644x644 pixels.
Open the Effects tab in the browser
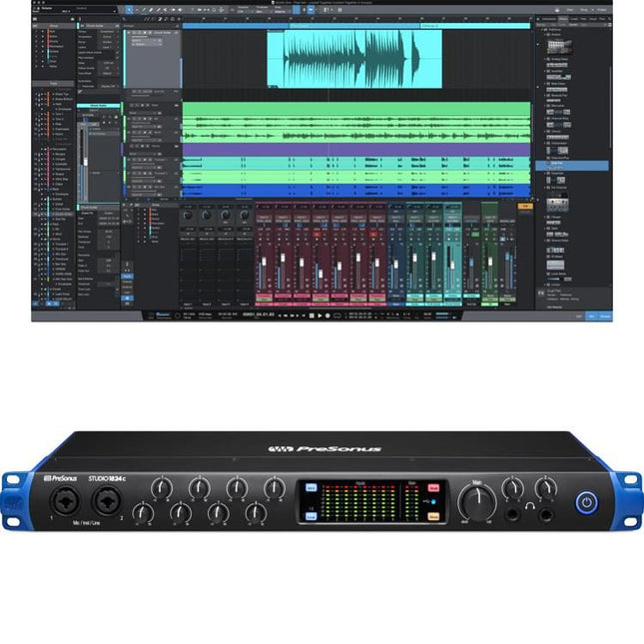[563, 19]
